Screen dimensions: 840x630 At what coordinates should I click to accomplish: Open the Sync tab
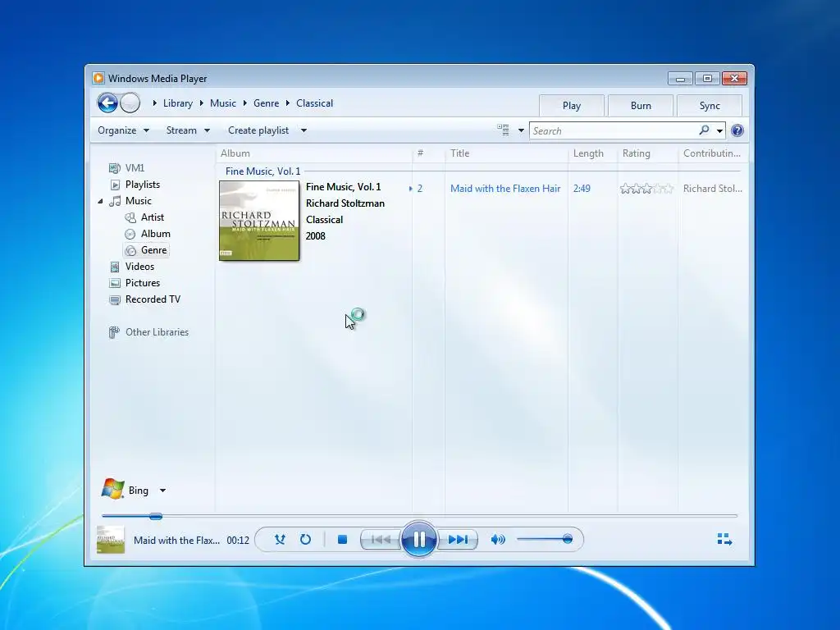[x=710, y=106]
